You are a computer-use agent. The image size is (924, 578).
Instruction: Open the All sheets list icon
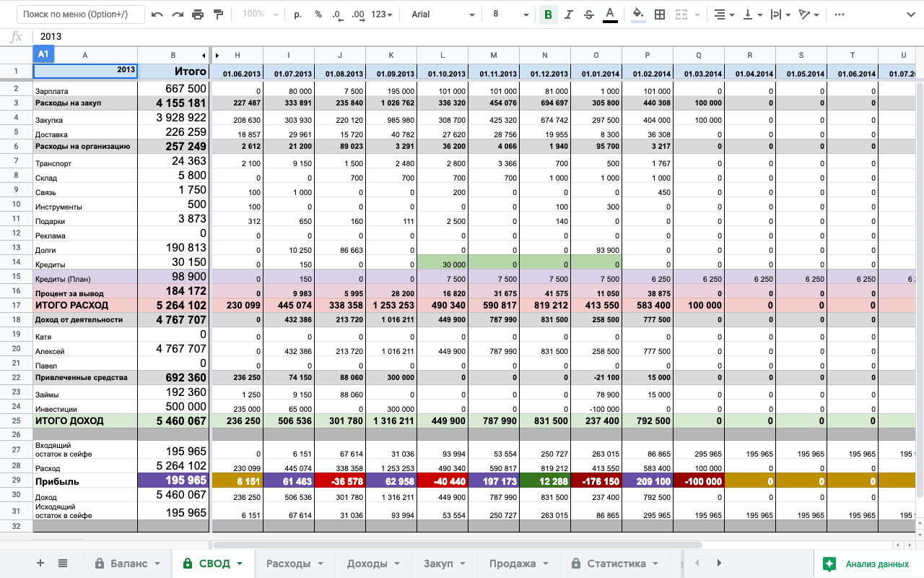pyautogui.click(x=63, y=564)
